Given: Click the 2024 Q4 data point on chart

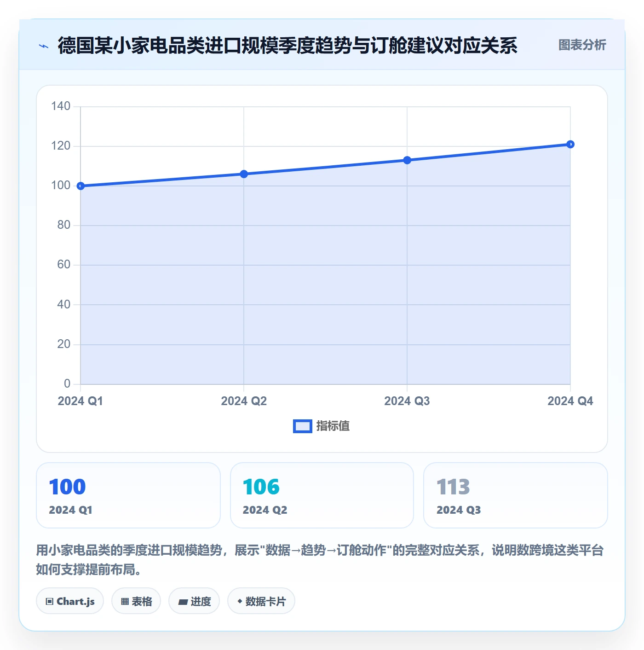Looking at the screenshot, I should click(x=570, y=145).
